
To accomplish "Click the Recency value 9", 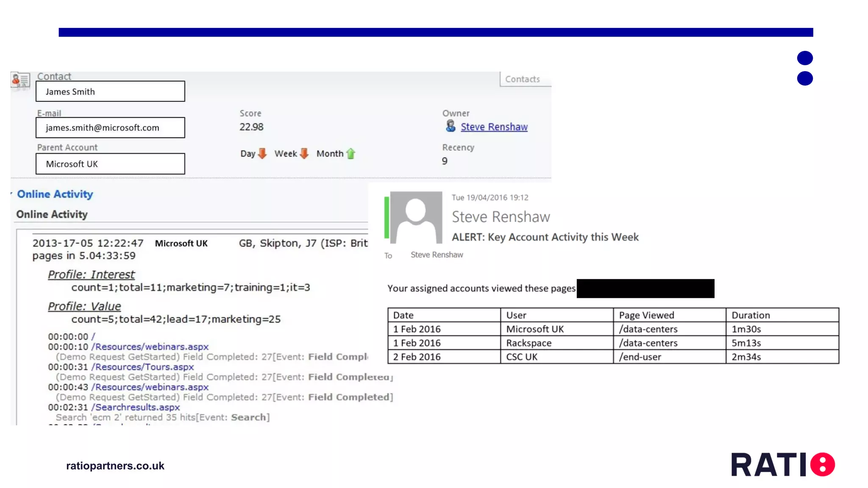I will [x=445, y=161].
